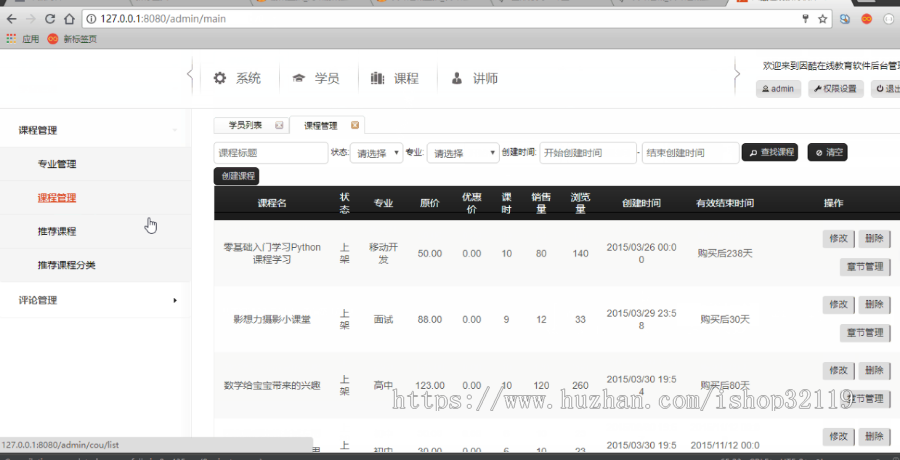Viewport: 900px width, 460px height.
Task: Open the 学员 menu
Action: pos(316,78)
